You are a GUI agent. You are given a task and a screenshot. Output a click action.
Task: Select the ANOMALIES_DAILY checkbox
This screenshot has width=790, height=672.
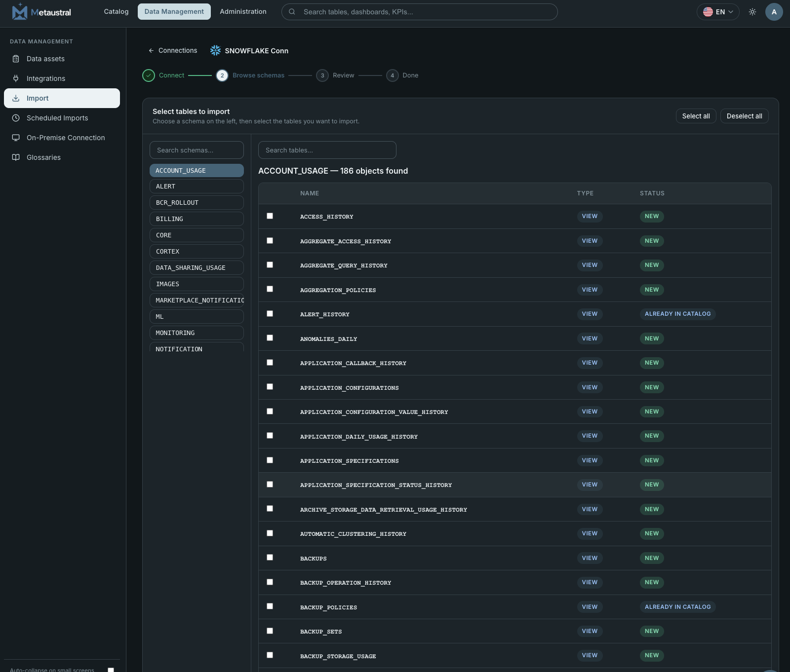click(x=270, y=338)
